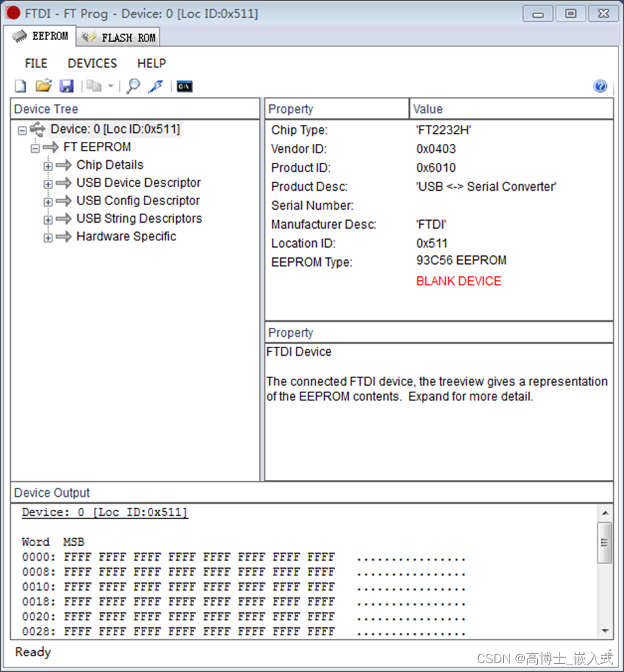Click the Serial Number: property label

[x=312, y=206]
